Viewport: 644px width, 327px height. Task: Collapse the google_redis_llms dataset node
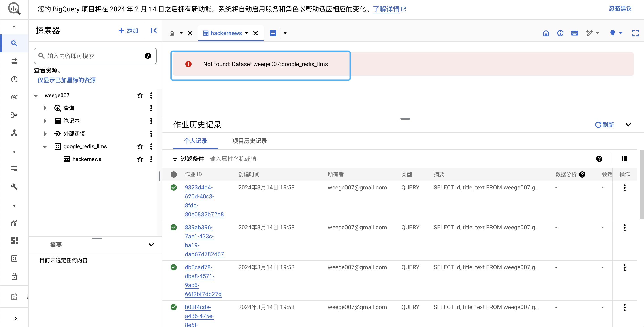point(45,147)
